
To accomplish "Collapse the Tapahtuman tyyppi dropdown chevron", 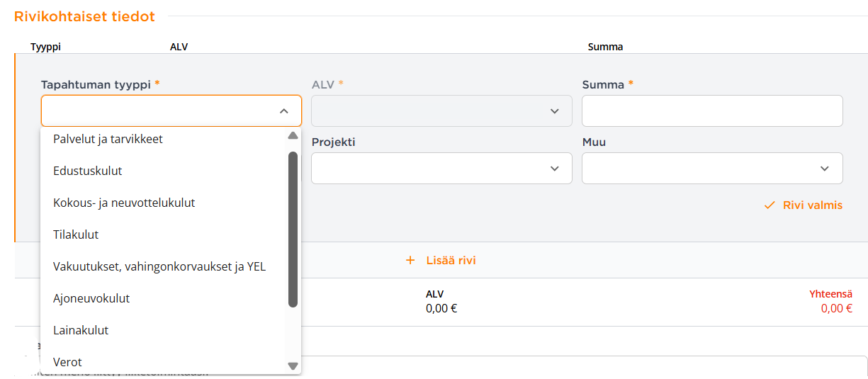I will click(x=284, y=111).
